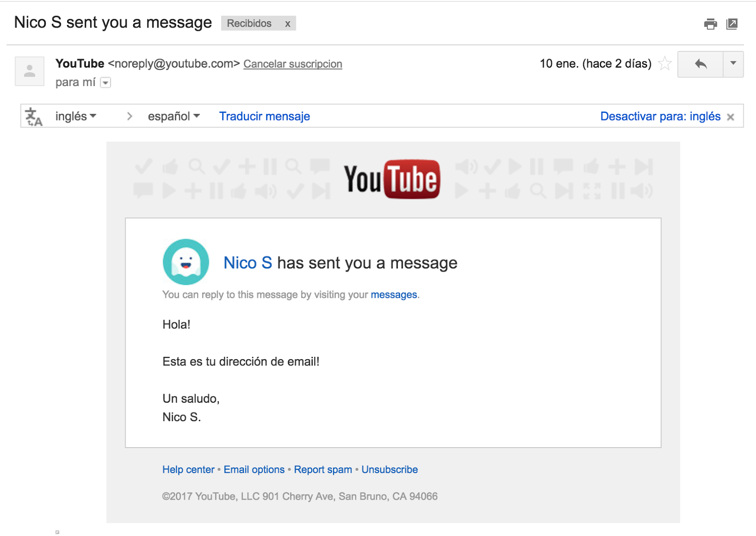
Task: Open the 'messages' link
Action: pyautogui.click(x=394, y=295)
